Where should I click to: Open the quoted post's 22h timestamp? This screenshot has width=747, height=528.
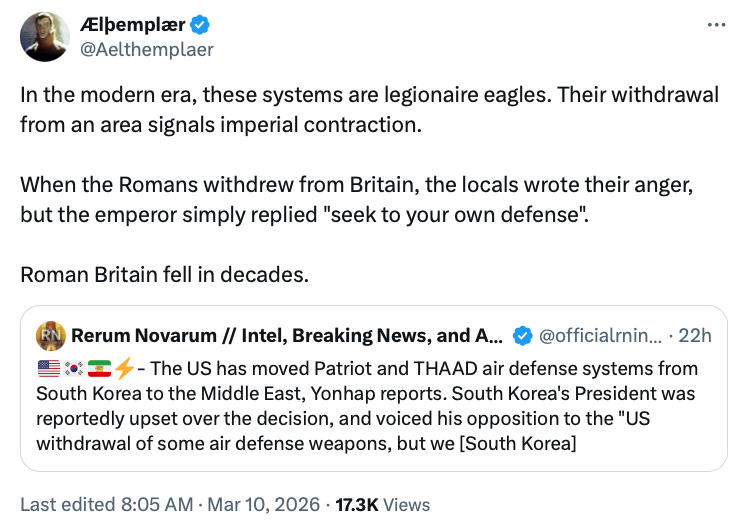(699, 334)
